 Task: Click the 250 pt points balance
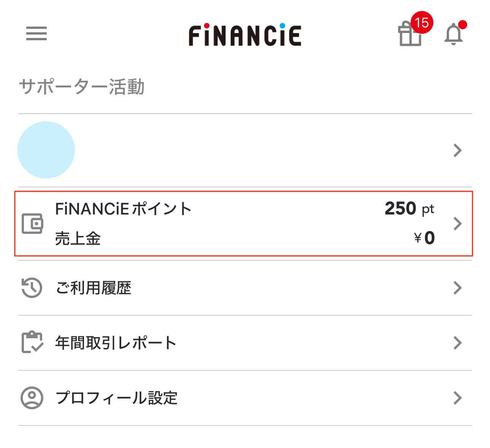409,209
